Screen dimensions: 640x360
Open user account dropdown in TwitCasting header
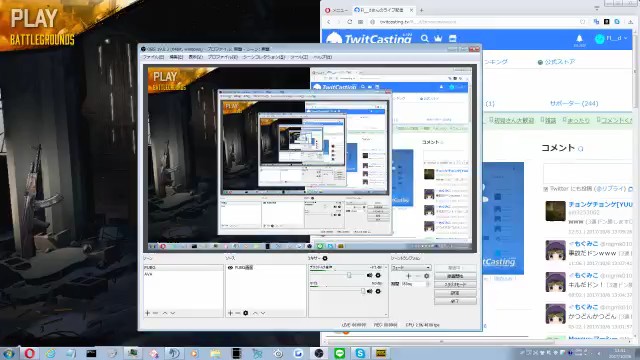tap(611, 38)
